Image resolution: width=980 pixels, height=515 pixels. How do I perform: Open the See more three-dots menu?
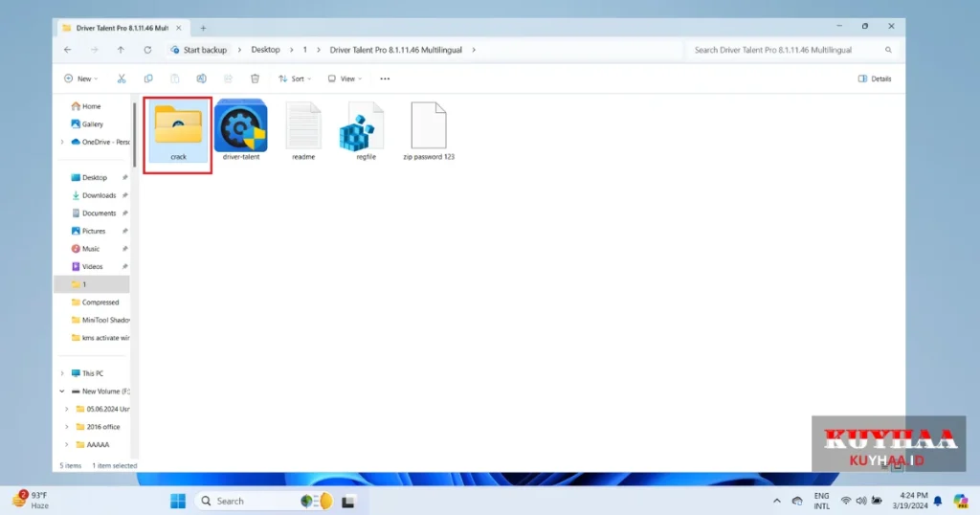(x=385, y=78)
